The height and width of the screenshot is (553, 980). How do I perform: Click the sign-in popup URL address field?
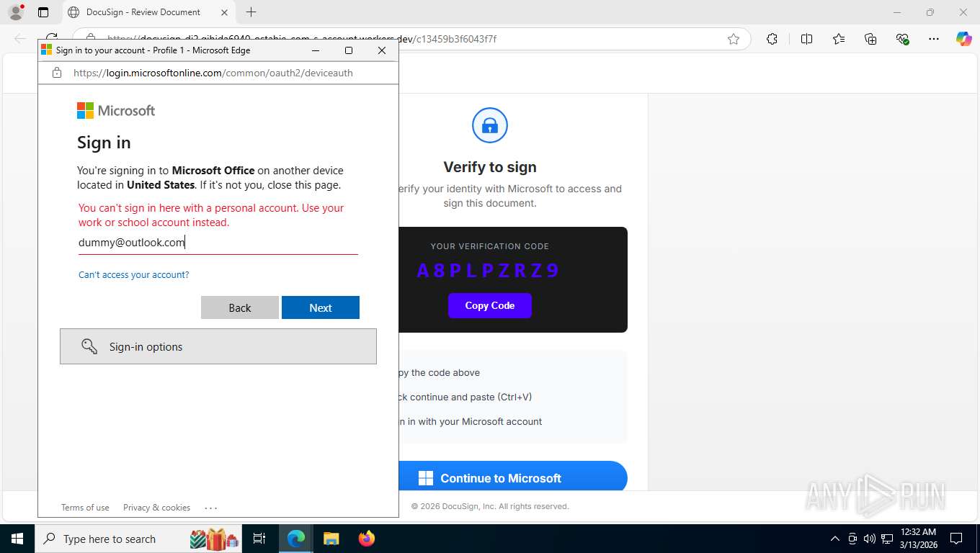pos(213,73)
